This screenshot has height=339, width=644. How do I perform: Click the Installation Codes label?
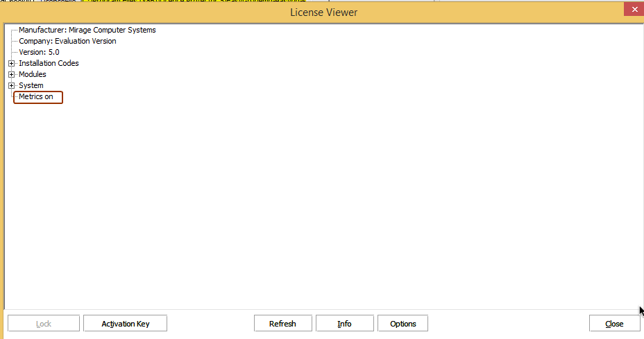coord(49,64)
